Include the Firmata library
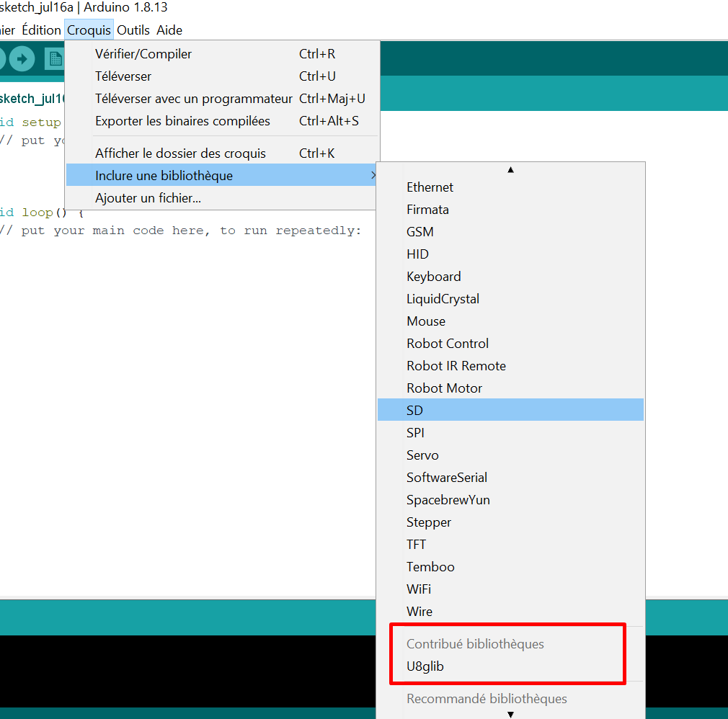This screenshot has height=719, width=728. pos(511,210)
